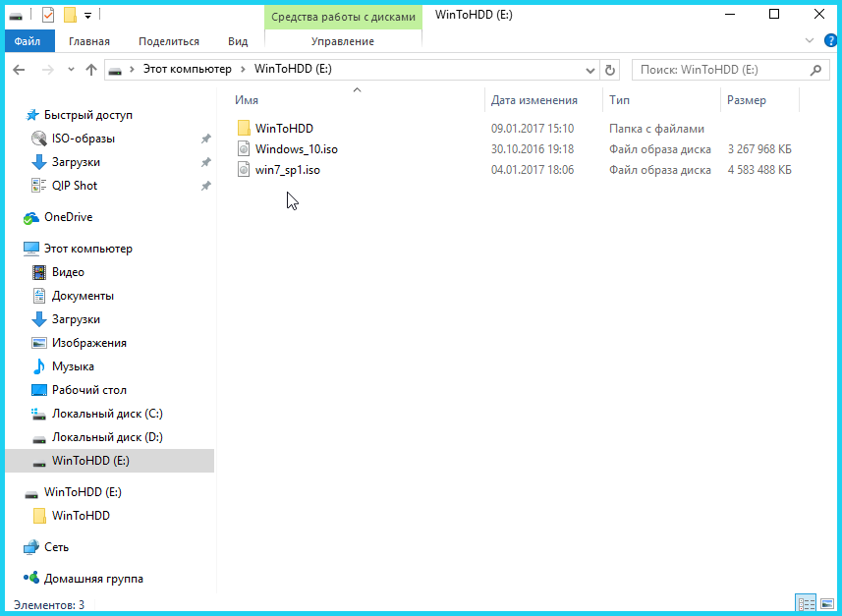Screen dimensions: 842x616
Task: Switch to the Вид ribbon tab
Action: [238, 41]
